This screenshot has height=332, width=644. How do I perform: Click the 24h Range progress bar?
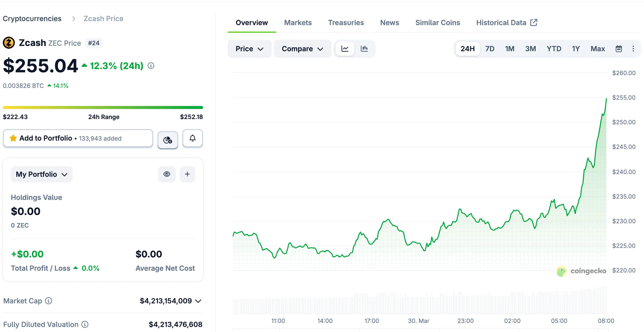point(103,107)
